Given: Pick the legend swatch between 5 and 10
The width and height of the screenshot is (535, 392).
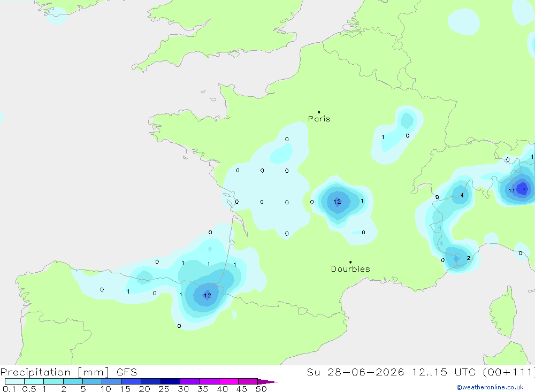Looking at the screenshot, I should point(93,381).
